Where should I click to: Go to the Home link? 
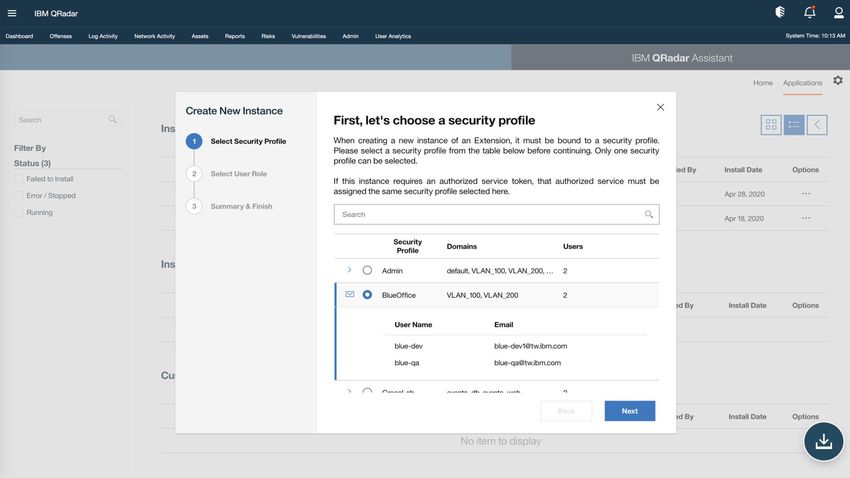(x=763, y=83)
